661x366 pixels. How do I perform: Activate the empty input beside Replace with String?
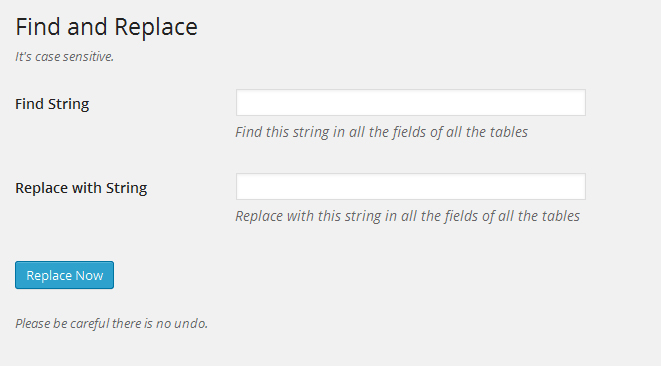click(x=411, y=186)
